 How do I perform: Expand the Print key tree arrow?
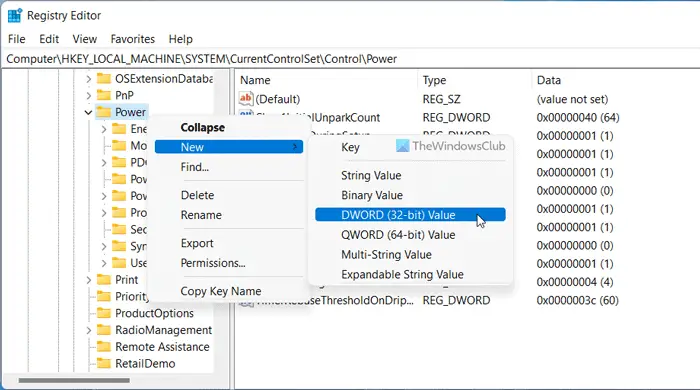pos(88,280)
